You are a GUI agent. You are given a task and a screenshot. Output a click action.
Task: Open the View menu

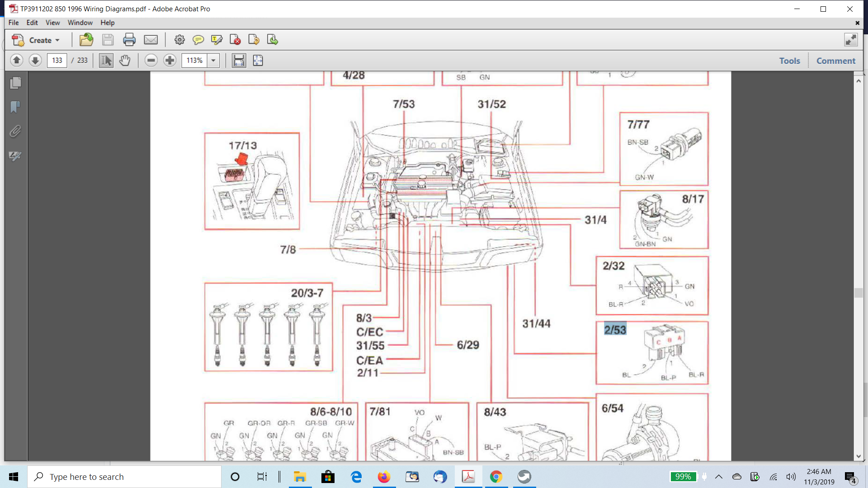(52, 23)
